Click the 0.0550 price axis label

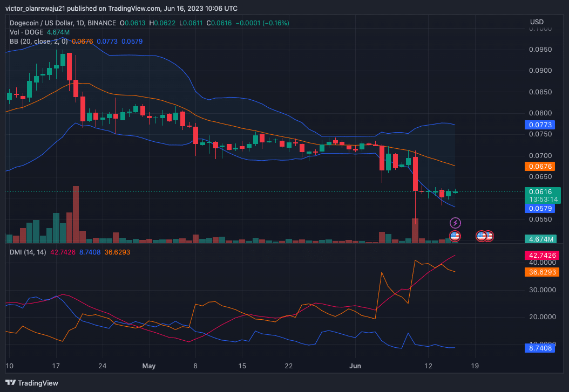pos(540,219)
